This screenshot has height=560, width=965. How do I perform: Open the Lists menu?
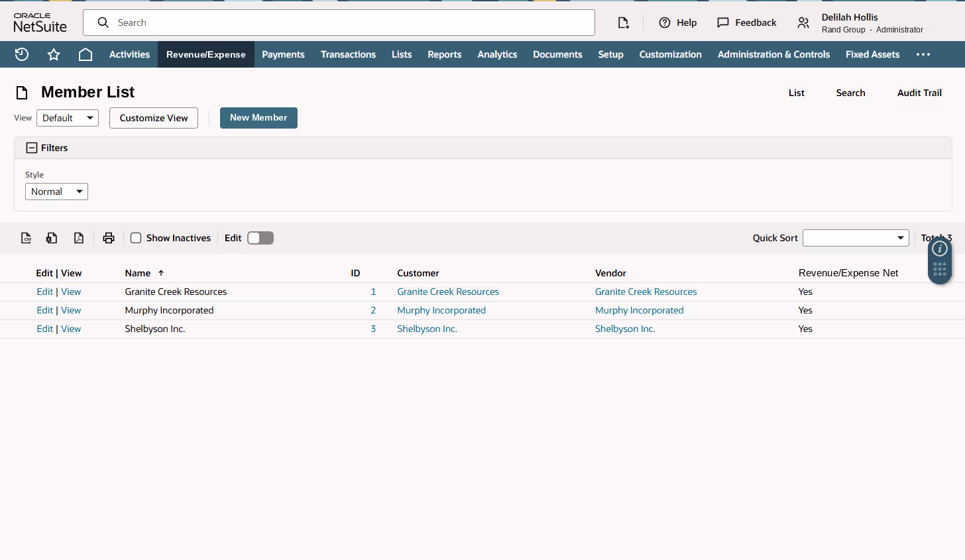[402, 54]
